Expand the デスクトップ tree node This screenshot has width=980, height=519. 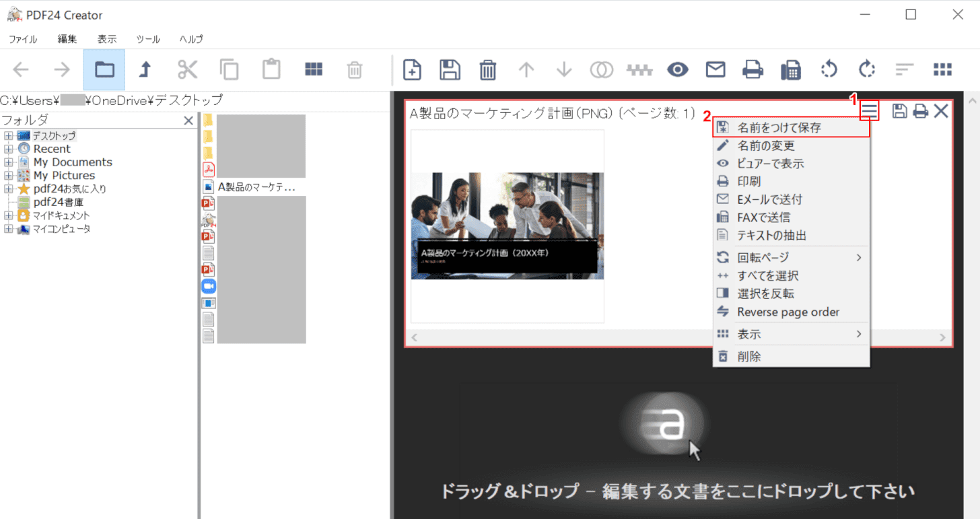[8, 135]
